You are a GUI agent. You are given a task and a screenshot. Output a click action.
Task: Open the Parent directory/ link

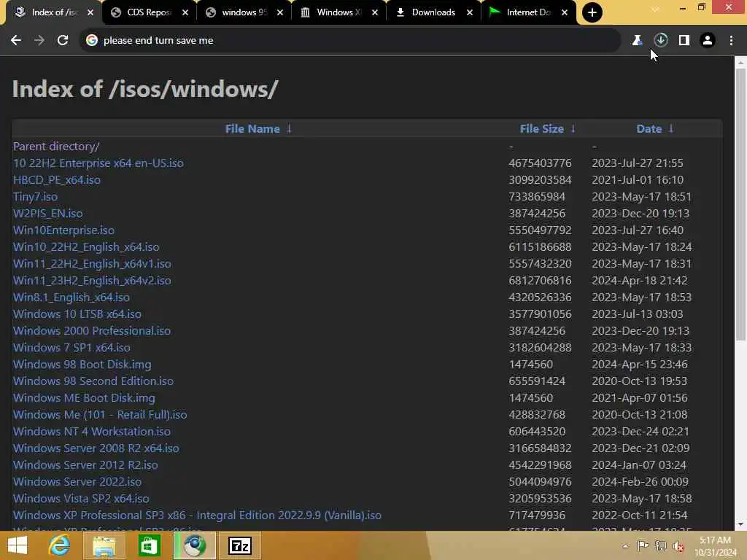coord(56,146)
